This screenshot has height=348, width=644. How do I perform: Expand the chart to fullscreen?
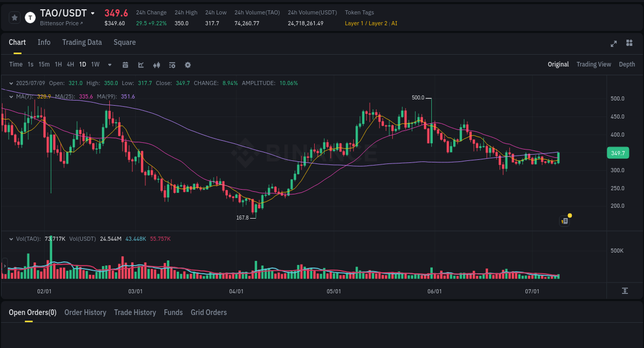613,44
